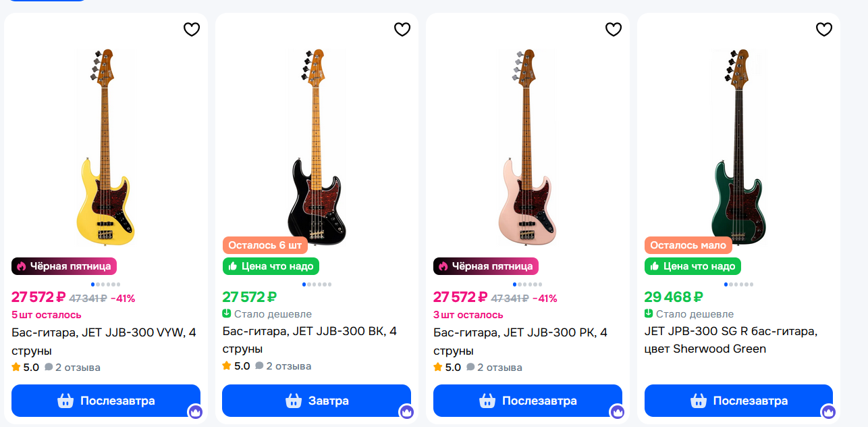The width and height of the screenshot is (868, 427).
Task: Add JJB-300 PK to cart, Послезавтра button
Action: pyautogui.click(x=527, y=401)
